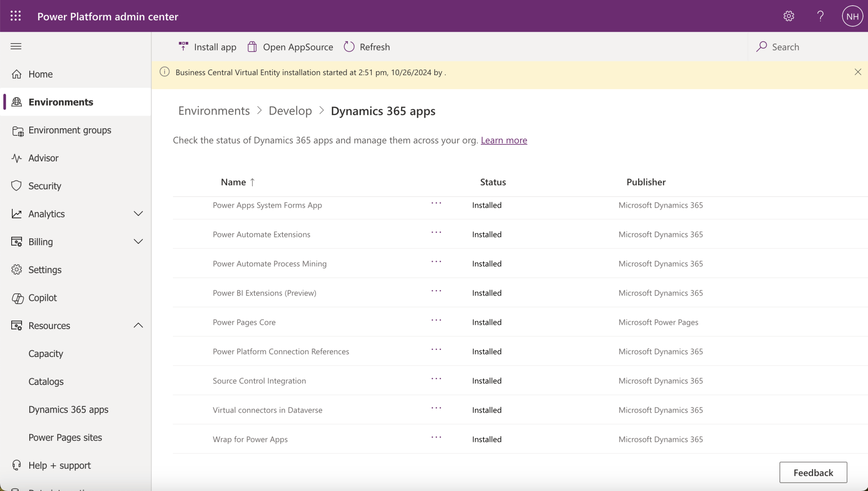Dismiss the Business Central installation banner
The image size is (868, 491).
[857, 72]
